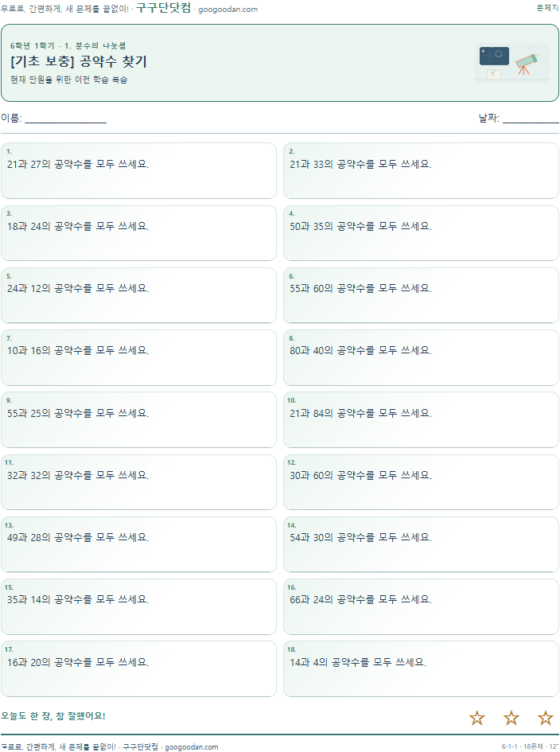The width and height of the screenshot is (560, 752).
Task: Select problem 13: 49과 28의 공약수
Action: point(138,544)
